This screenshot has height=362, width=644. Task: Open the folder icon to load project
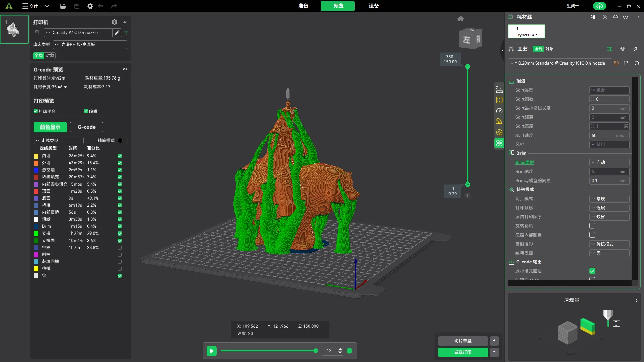click(x=63, y=6)
